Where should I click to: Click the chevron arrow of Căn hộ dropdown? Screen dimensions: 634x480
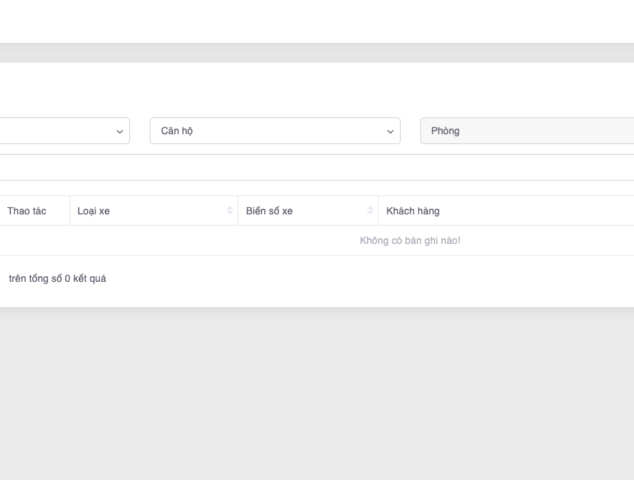point(390,131)
